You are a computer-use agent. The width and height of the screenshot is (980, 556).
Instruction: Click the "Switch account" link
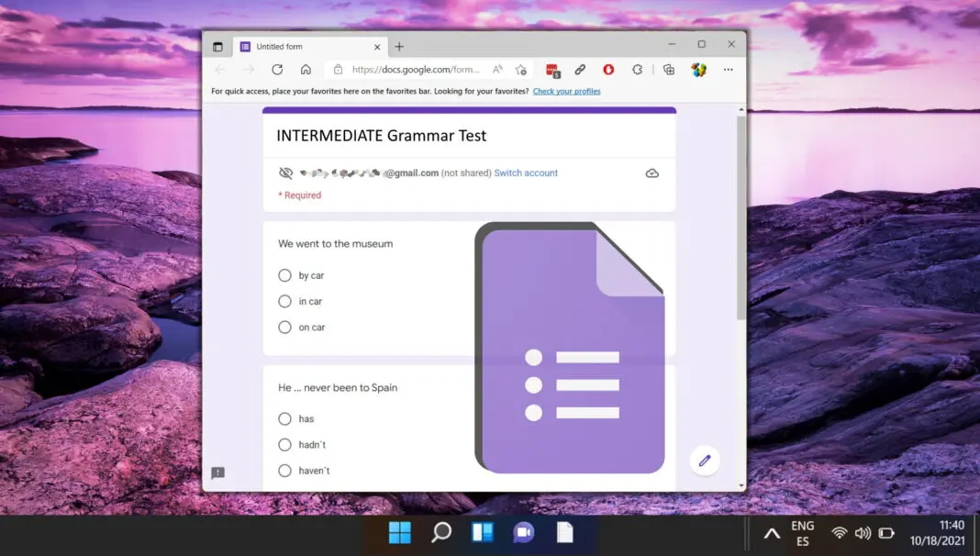[x=526, y=173]
